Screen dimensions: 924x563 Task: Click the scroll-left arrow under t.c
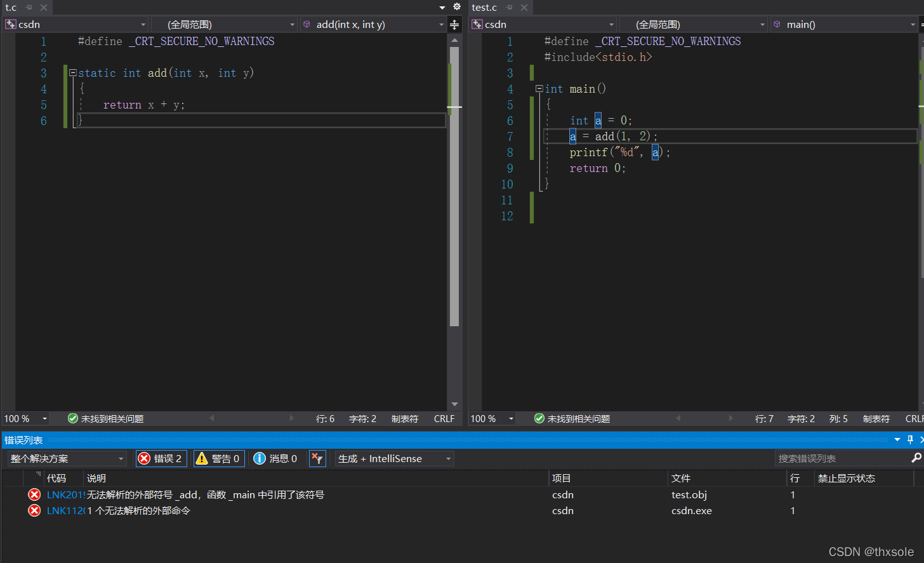coord(212,418)
